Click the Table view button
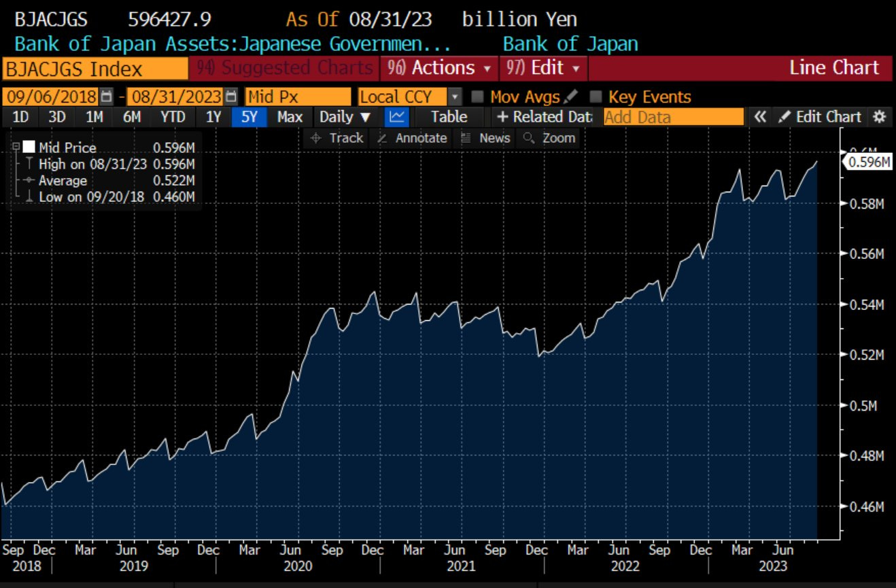Screen dimensions: 896x588 click(x=449, y=117)
